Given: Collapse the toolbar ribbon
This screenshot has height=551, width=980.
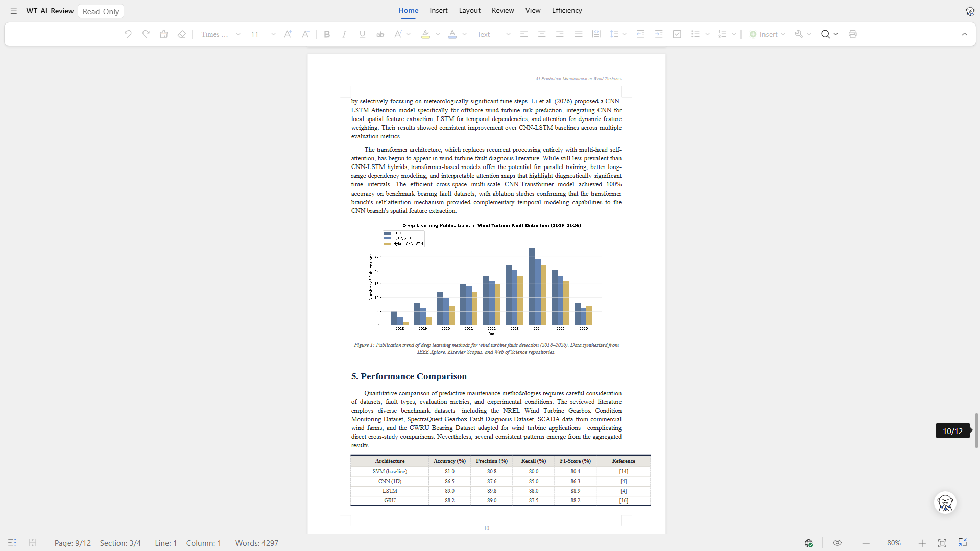Looking at the screenshot, I should 965,34.
